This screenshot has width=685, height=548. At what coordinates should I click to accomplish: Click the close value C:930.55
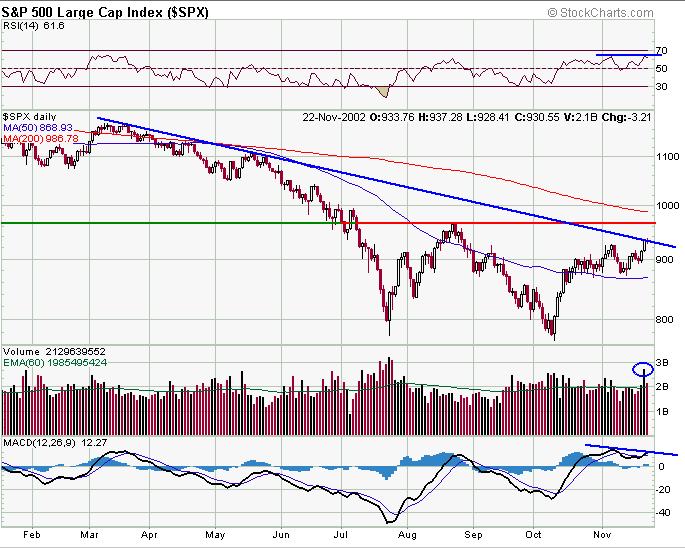tap(536, 117)
